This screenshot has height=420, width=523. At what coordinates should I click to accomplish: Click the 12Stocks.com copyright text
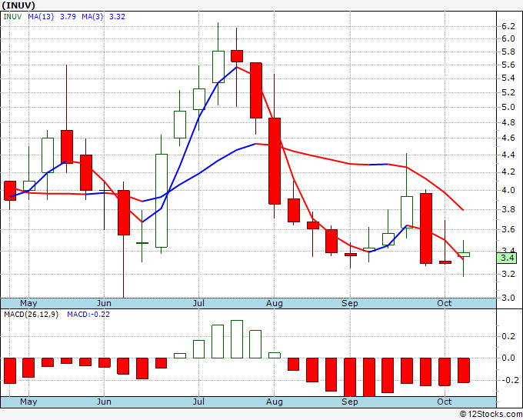click(x=491, y=414)
